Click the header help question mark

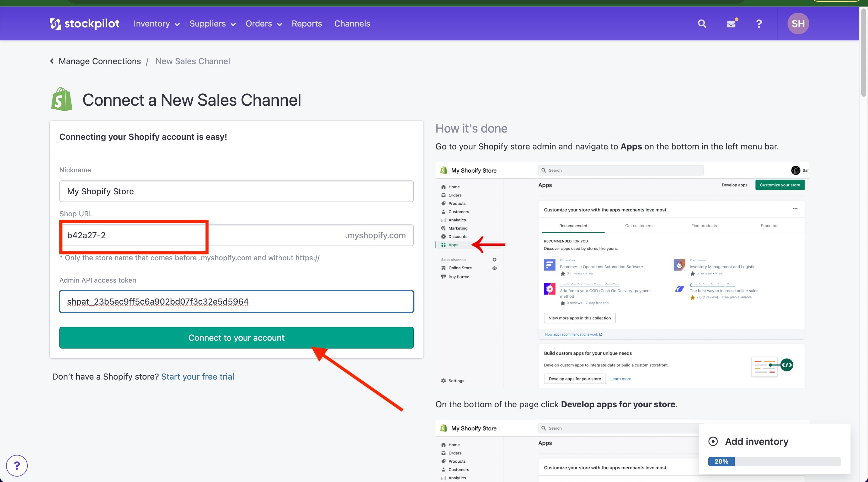coord(759,23)
